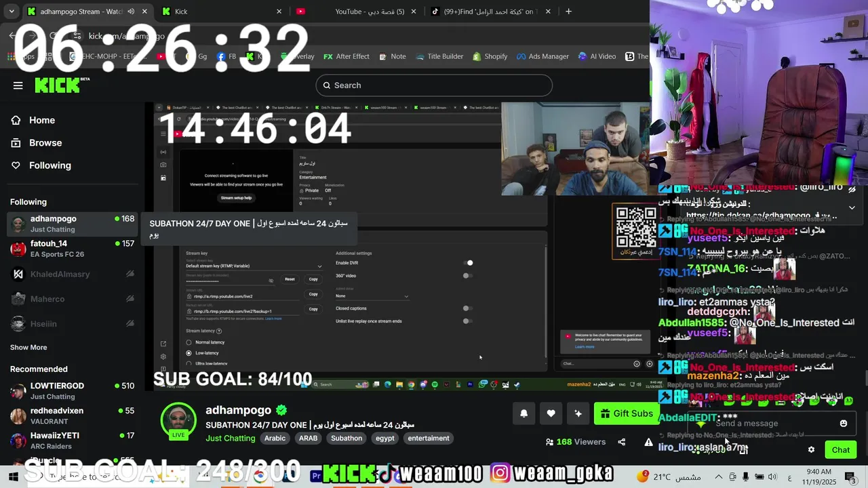This screenshot has height=488, width=868.
Task: Expand the Following list with Show More
Action: click(28, 347)
